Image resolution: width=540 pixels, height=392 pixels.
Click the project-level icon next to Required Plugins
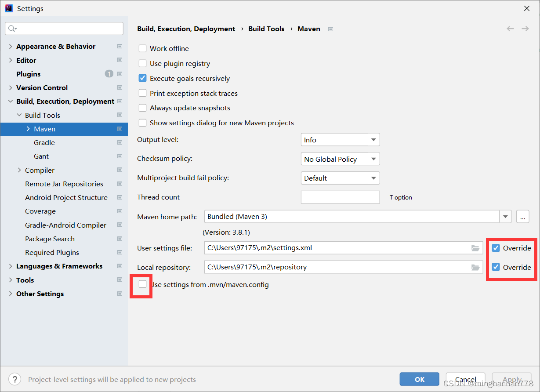coord(120,252)
